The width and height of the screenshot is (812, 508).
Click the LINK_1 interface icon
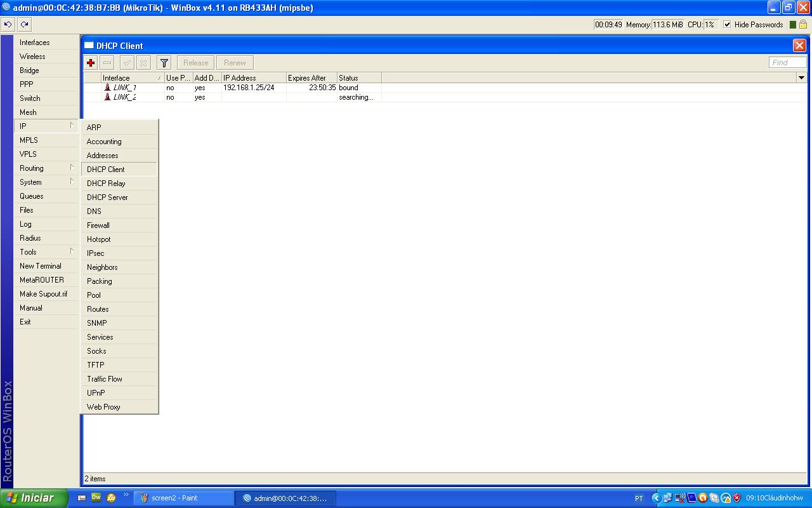coord(107,88)
